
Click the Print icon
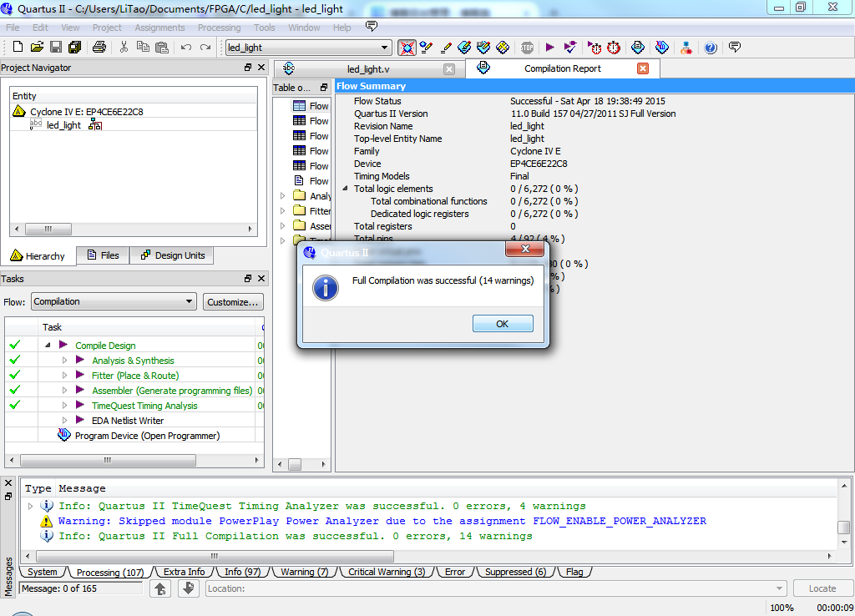[x=99, y=48]
